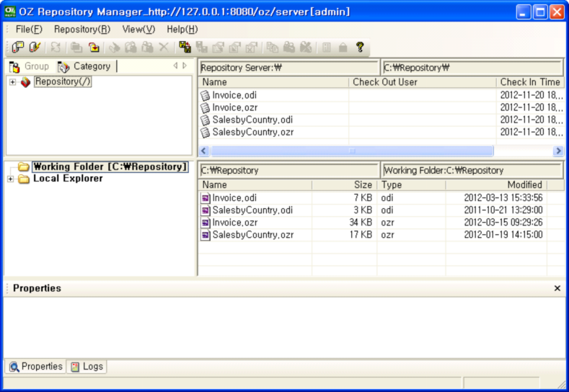Click purple file icon of Invoice.ozr in working folder

coord(206,223)
